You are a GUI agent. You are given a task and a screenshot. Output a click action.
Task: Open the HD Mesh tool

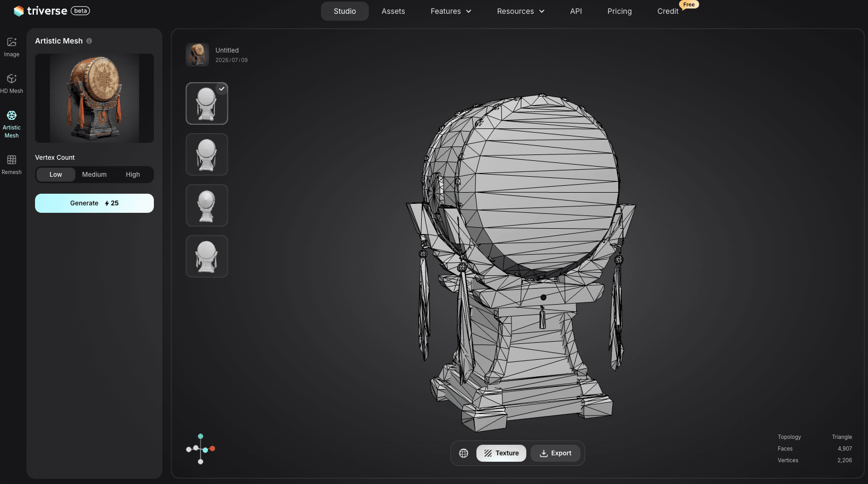pyautogui.click(x=12, y=84)
